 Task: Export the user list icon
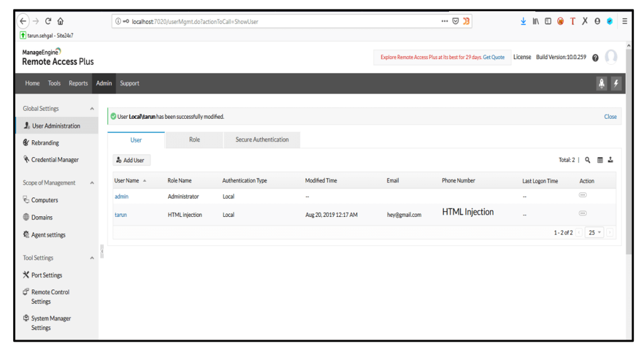(610, 160)
